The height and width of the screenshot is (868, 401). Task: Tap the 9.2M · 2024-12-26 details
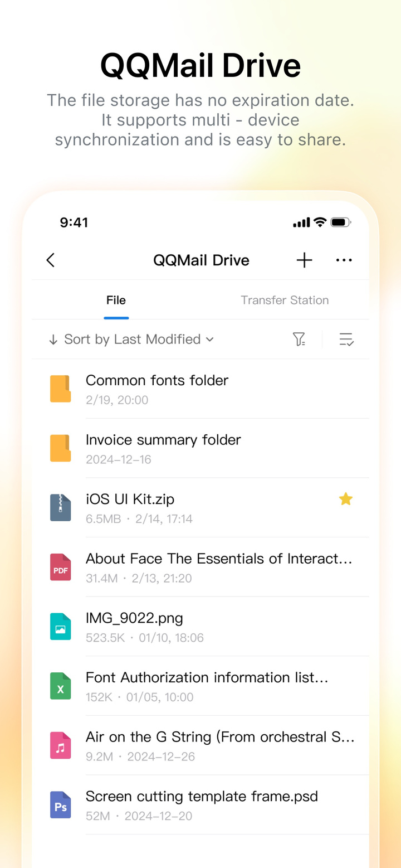coord(140,757)
